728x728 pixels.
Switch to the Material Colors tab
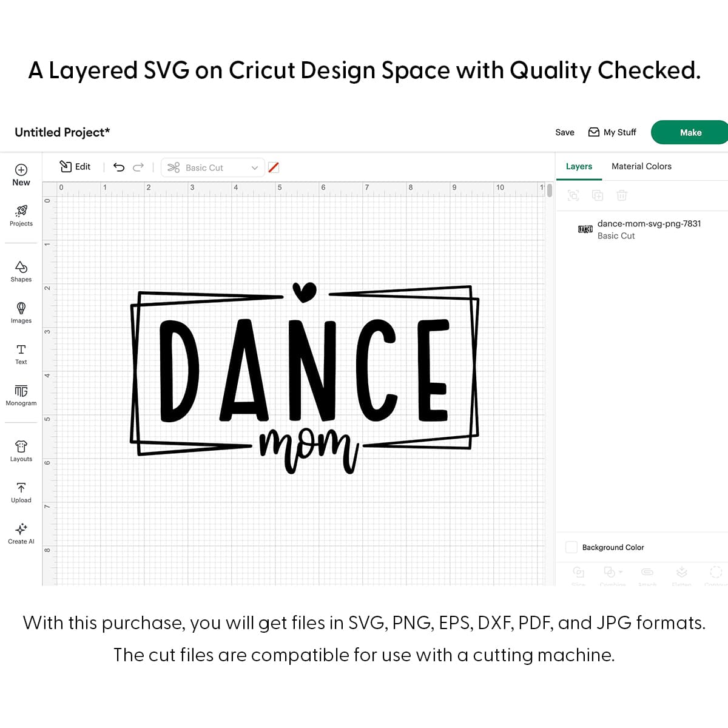click(x=641, y=166)
